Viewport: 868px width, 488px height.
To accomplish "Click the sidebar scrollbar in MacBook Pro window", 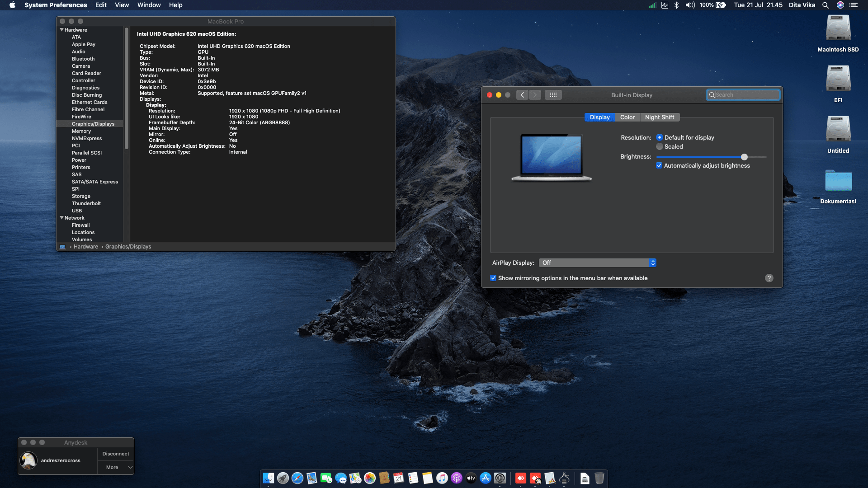I will [127, 88].
